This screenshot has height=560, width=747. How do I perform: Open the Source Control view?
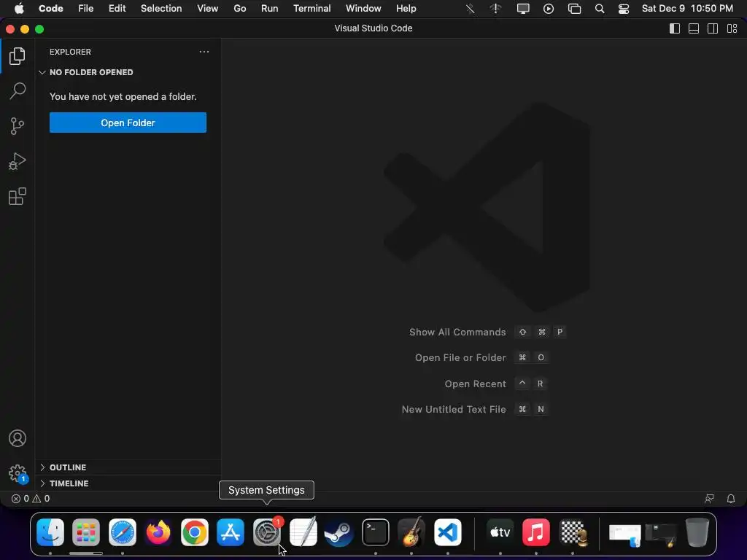tap(18, 126)
